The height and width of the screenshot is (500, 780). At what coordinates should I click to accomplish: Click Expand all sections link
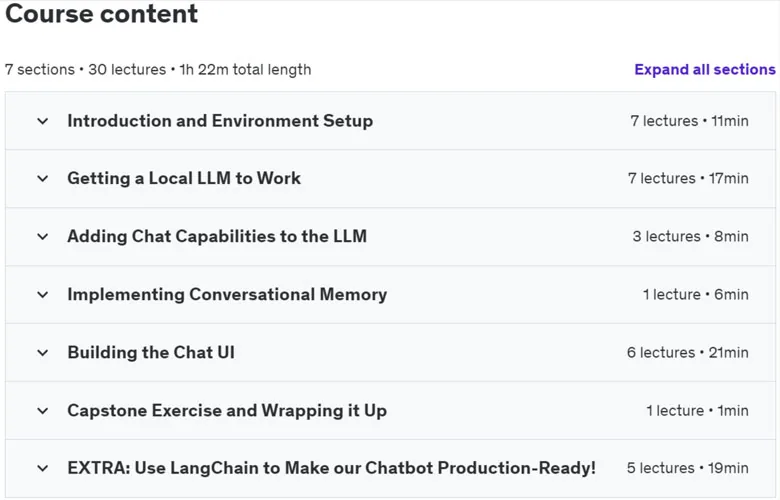point(705,70)
